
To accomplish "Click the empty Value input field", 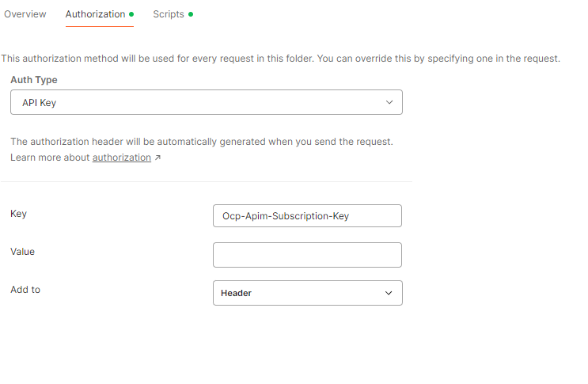I will pos(307,255).
